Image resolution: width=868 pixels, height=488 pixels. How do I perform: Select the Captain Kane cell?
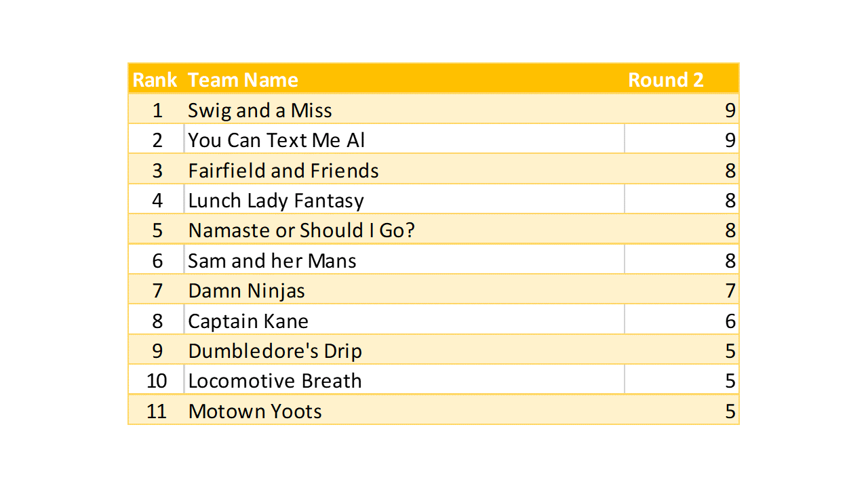(x=248, y=321)
